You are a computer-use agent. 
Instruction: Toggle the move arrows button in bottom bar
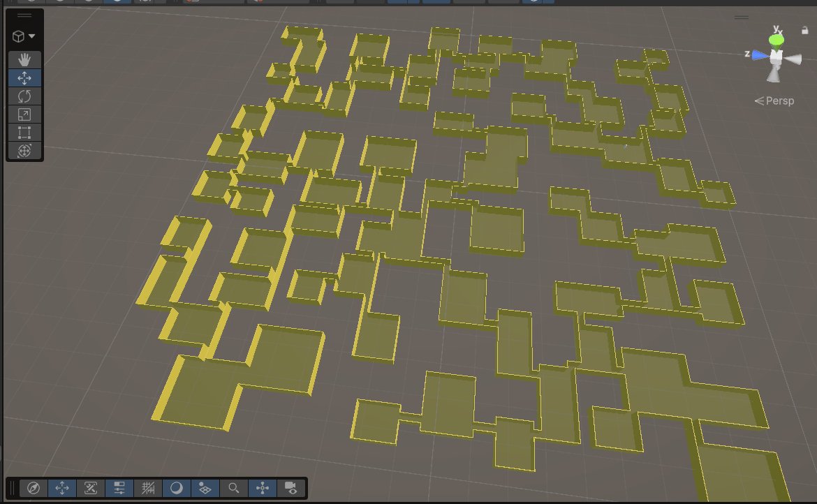click(x=62, y=488)
